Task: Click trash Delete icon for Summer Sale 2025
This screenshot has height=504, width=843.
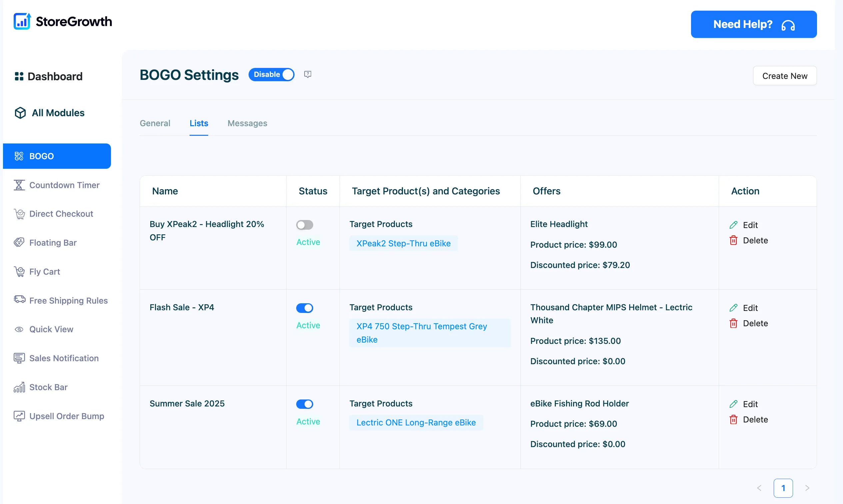Action: pyautogui.click(x=734, y=419)
